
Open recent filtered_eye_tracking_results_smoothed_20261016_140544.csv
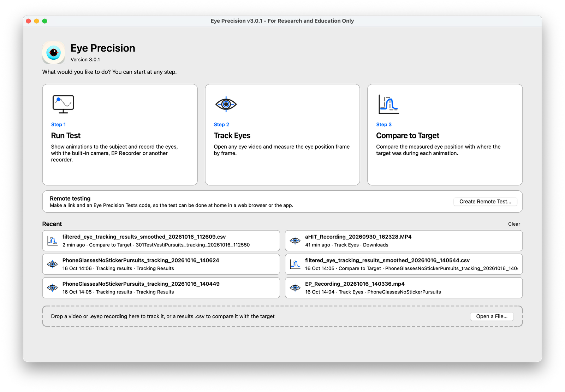(404, 264)
